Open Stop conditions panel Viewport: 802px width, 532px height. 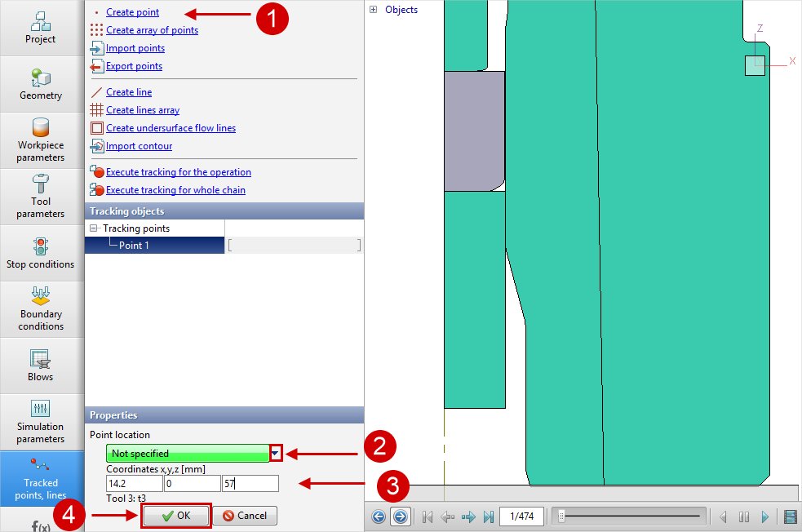(41, 252)
